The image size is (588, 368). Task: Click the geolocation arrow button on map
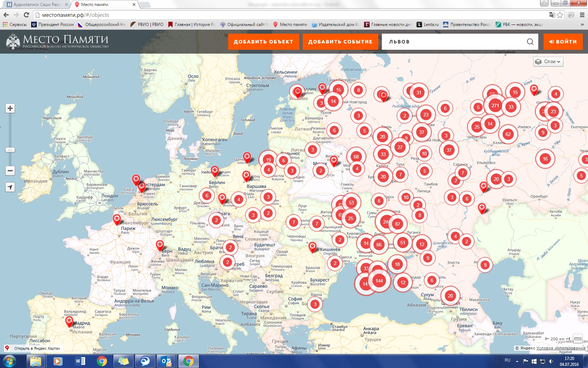tap(10, 187)
